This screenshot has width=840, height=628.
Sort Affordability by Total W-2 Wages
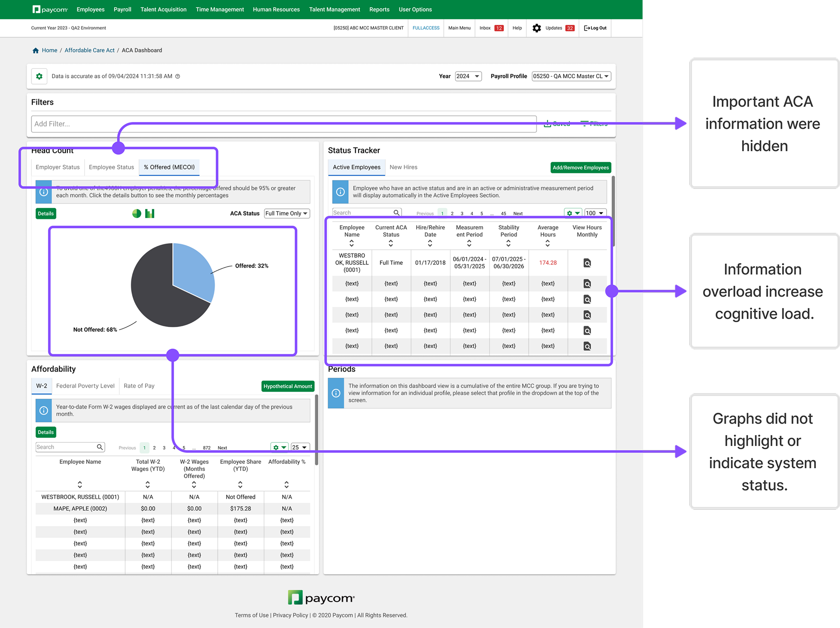(x=147, y=484)
